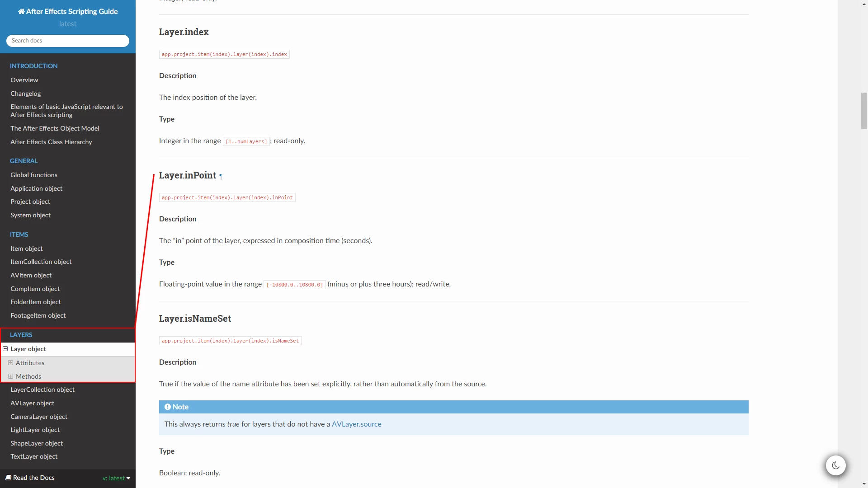Select LayerCollection object in the sidebar
Screen dimensions: 868x488
[42, 389]
